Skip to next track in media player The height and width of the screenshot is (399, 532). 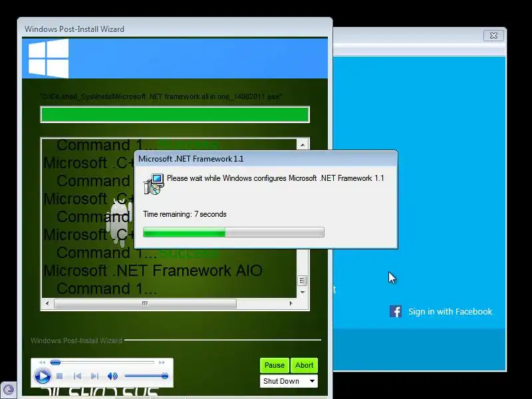[x=94, y=376]
